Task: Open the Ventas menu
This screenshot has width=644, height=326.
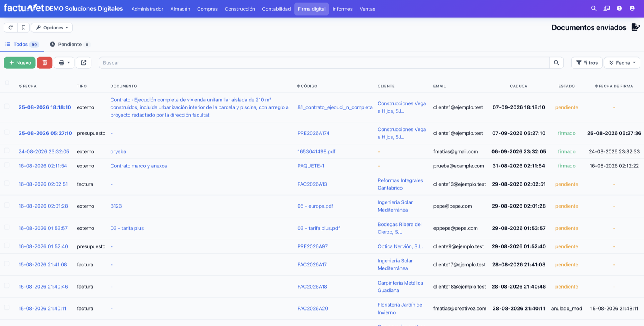Action: [x=367, y=9]
